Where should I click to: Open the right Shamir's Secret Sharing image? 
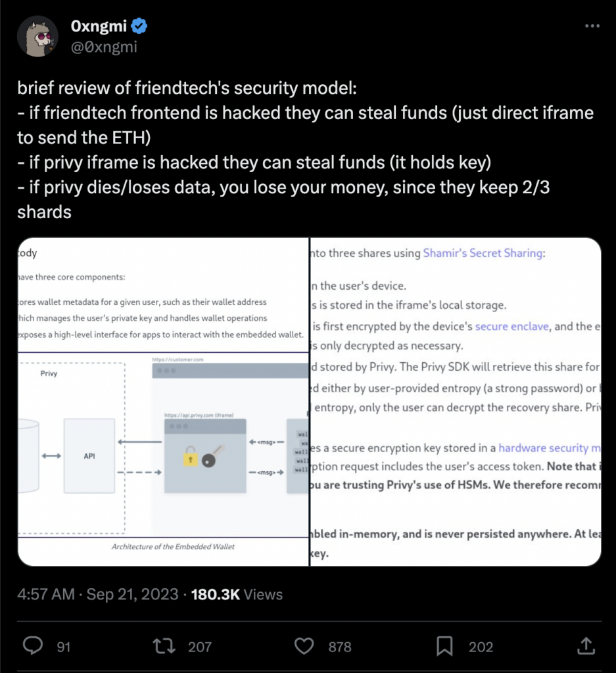coord(456,402)
